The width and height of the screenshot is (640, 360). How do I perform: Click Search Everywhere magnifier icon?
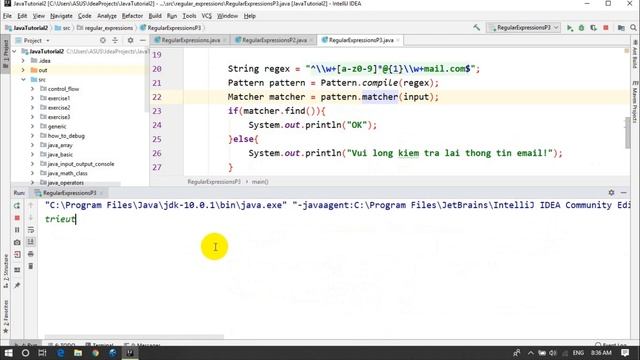(x=633, y=28)
